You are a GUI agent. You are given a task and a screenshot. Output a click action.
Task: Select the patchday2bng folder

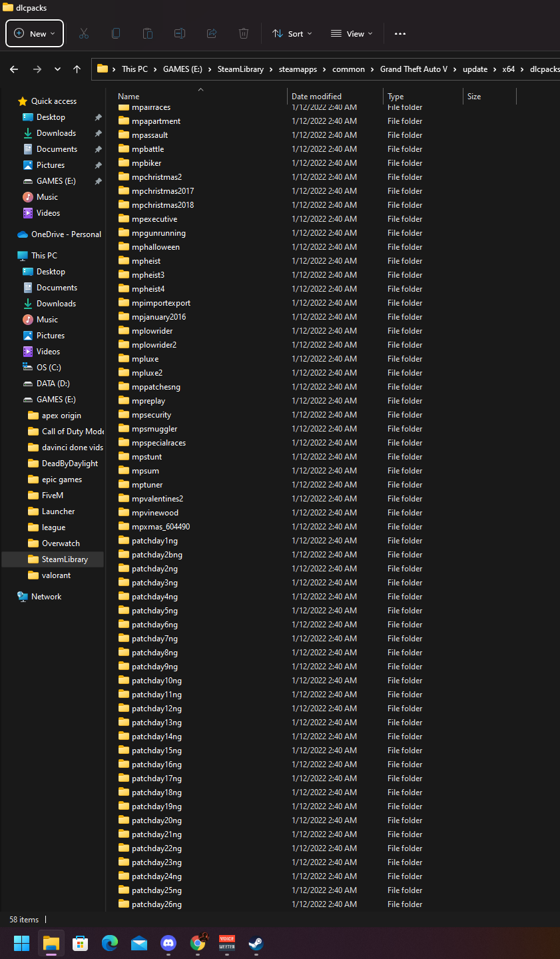(x=156, y=555)
